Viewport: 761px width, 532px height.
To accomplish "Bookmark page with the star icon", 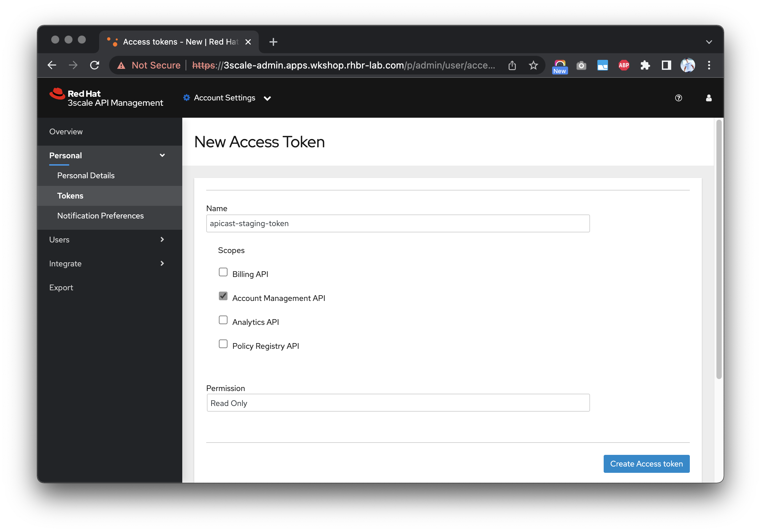I will tap(533, 65).
